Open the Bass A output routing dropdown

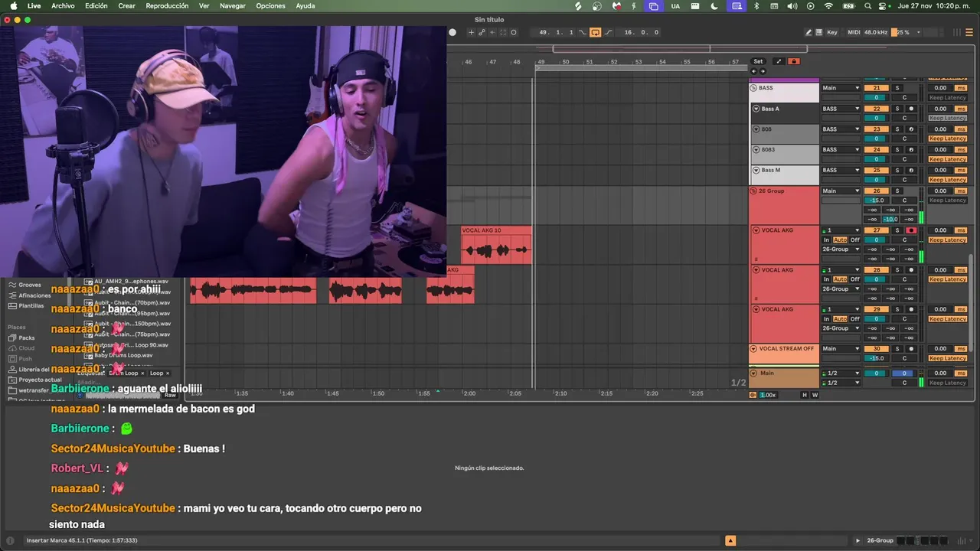coord(841,109)
